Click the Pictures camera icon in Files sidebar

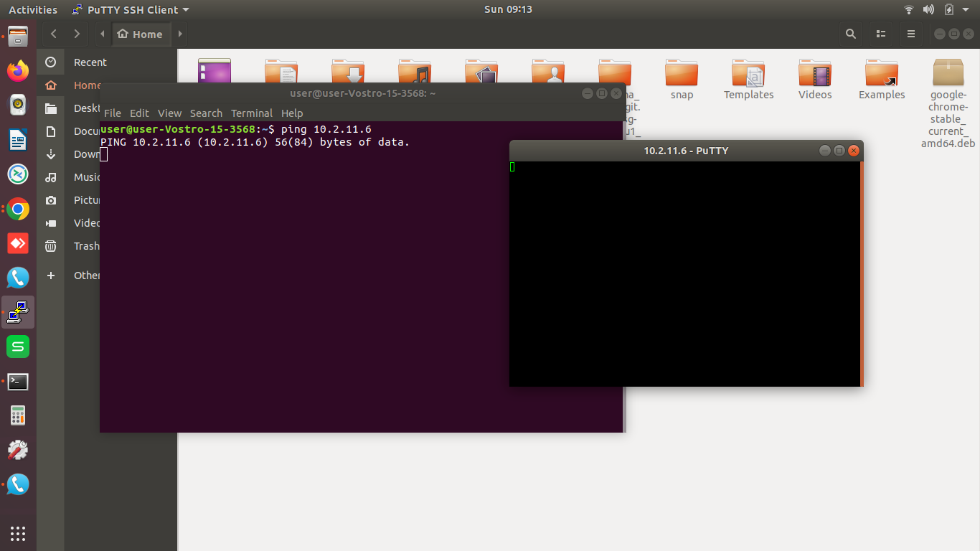tap(50, 200)
